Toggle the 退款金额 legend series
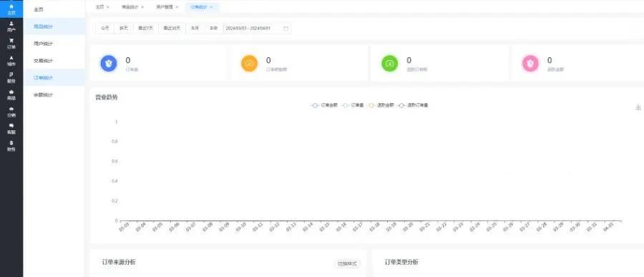 [381, 105]
